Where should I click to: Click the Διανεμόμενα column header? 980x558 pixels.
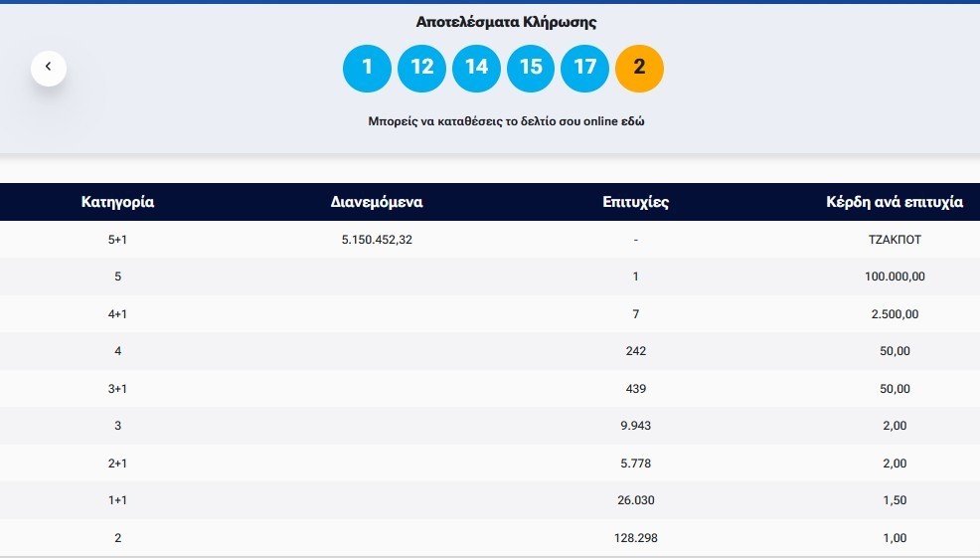point(377,202)
